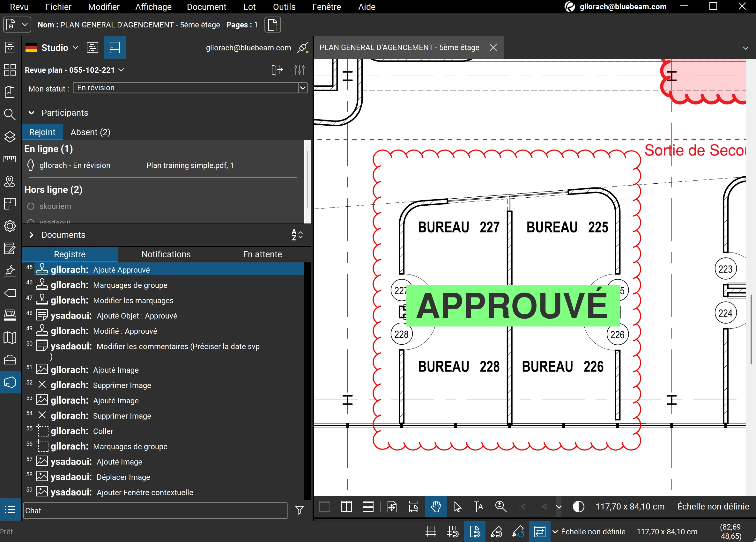Click the Zoom magnifier tool in navigation bar
Viewport: 756px width, 542px height.
coord(500,507)
